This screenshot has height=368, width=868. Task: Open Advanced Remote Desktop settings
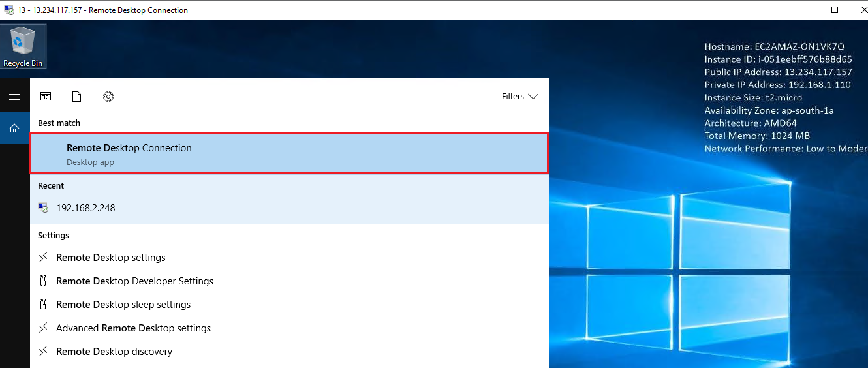pyautogui.click(x=289, y=328)
